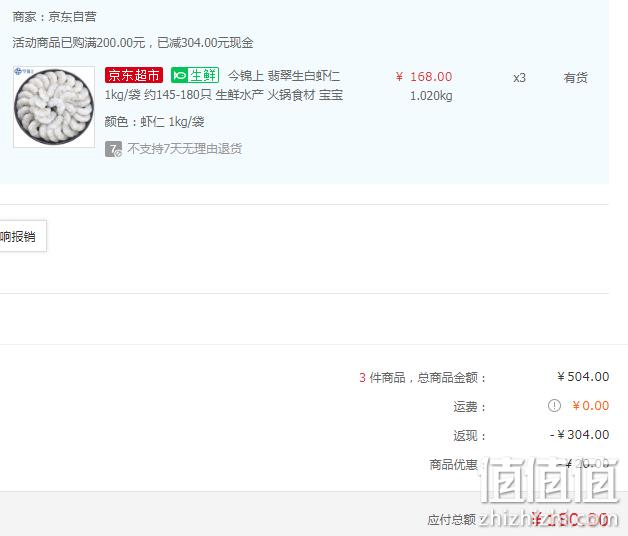Click the partially visible 报销 button

click(x=23, y=236)
